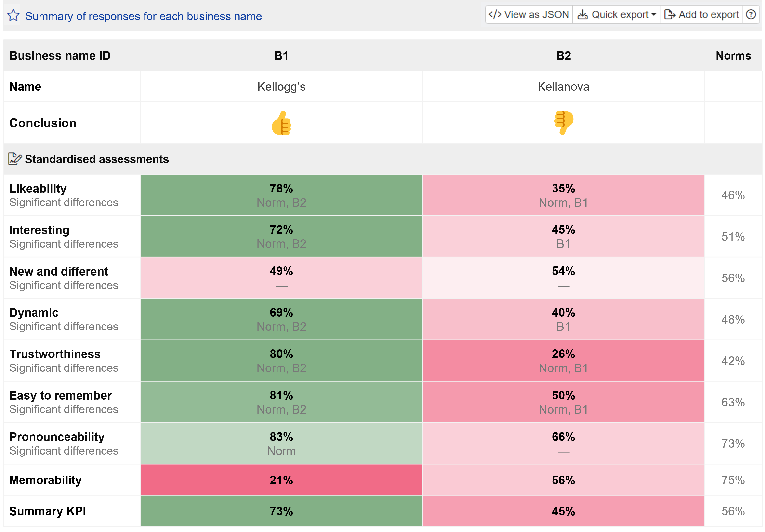This screenshot has height=532, width=765.
Task: Click the Business name ID header
Action: (x=60, y=56)
